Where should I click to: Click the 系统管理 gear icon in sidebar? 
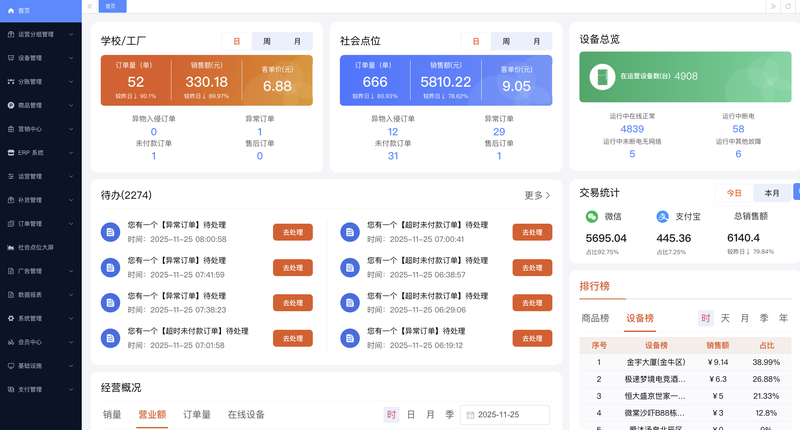click(x=10, y=318)
